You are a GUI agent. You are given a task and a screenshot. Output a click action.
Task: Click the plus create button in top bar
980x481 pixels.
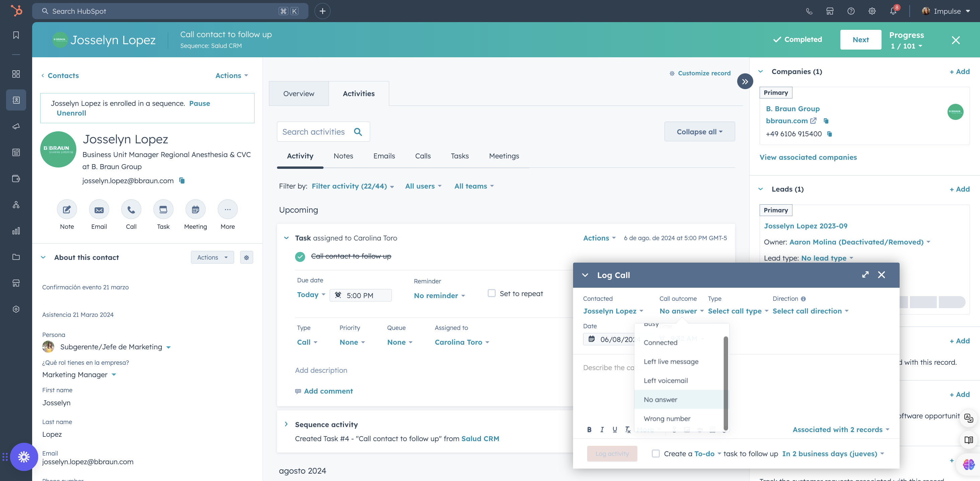[x=322, y=11]
